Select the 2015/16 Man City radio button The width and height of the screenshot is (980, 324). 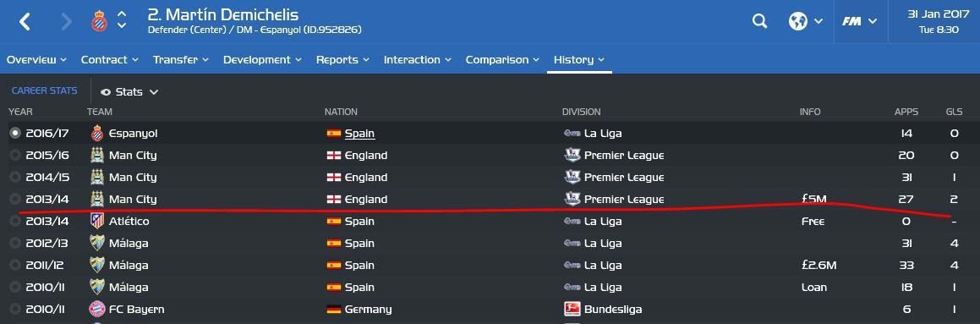[x=15, y=155]
